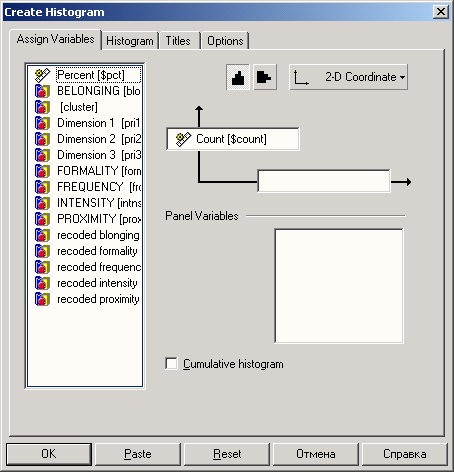Viewport: 454px width, 472px height.
Task: Click the Count [$count] ruler icon
Action: (x=183, y=139)
